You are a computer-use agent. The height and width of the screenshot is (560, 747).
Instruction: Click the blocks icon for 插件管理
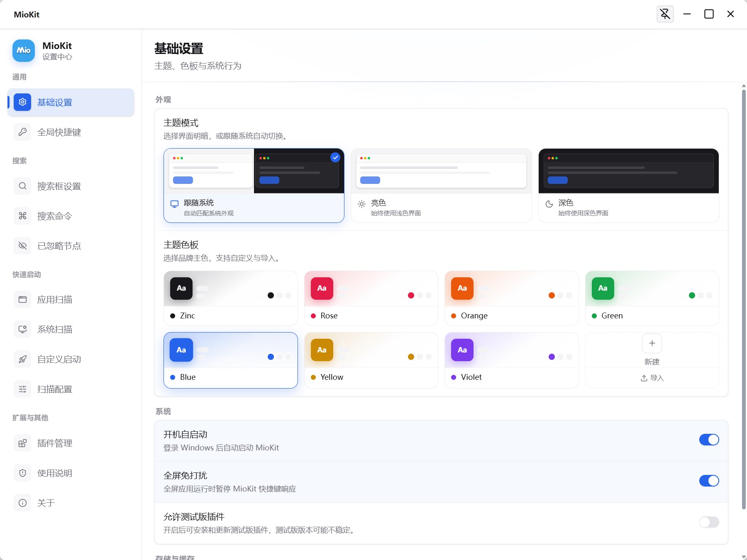point(22,443)
